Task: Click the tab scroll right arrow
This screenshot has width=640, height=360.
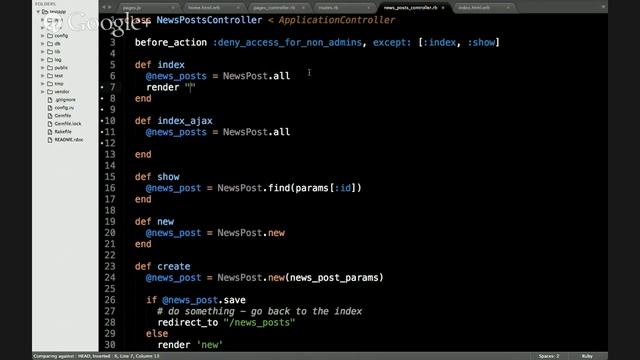Action: pos(109,7)
